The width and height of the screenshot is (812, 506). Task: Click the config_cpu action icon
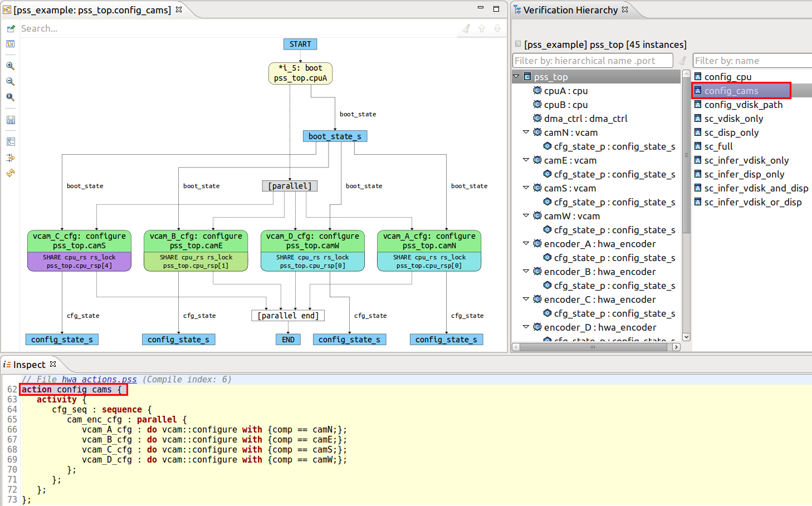(698, 76)
